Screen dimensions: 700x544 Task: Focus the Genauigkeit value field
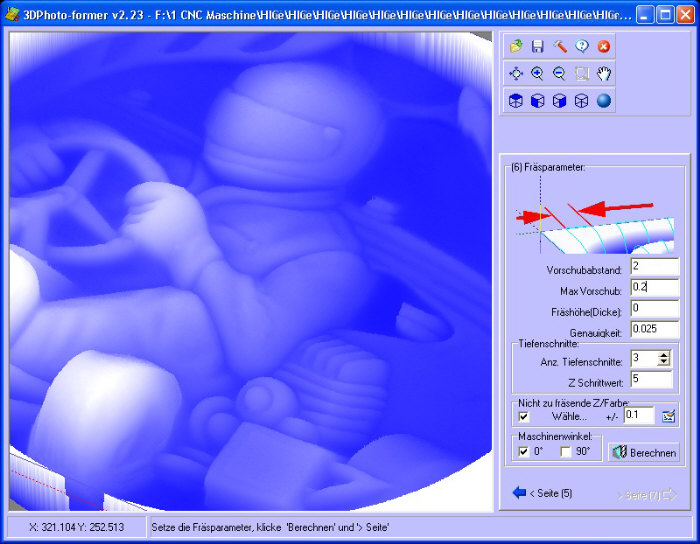pyautogui.click(x=653, y=329)
